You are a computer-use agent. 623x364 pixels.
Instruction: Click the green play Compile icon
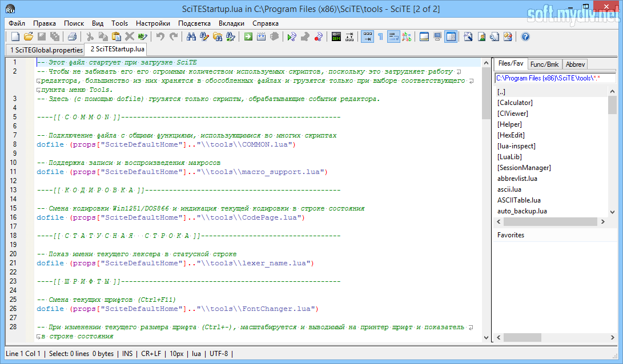coord(292,37)
